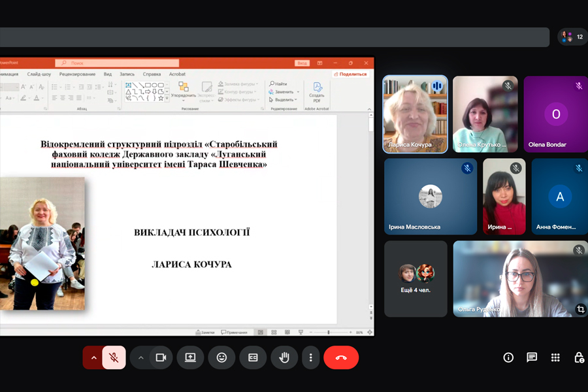Open video settings arrow beside the camera

140,357
